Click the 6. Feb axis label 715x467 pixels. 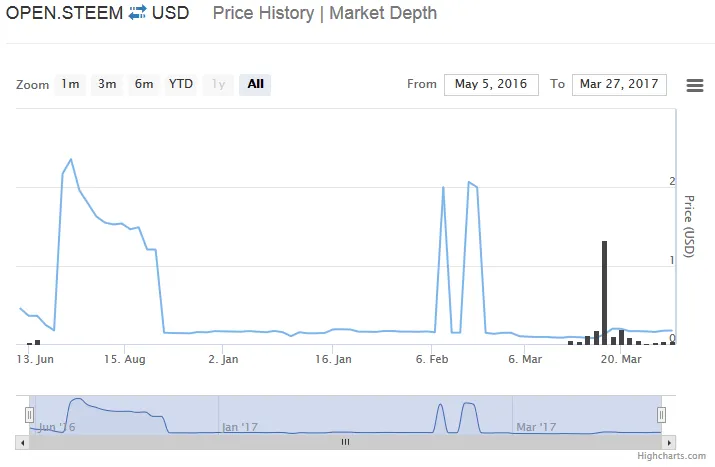432,359
